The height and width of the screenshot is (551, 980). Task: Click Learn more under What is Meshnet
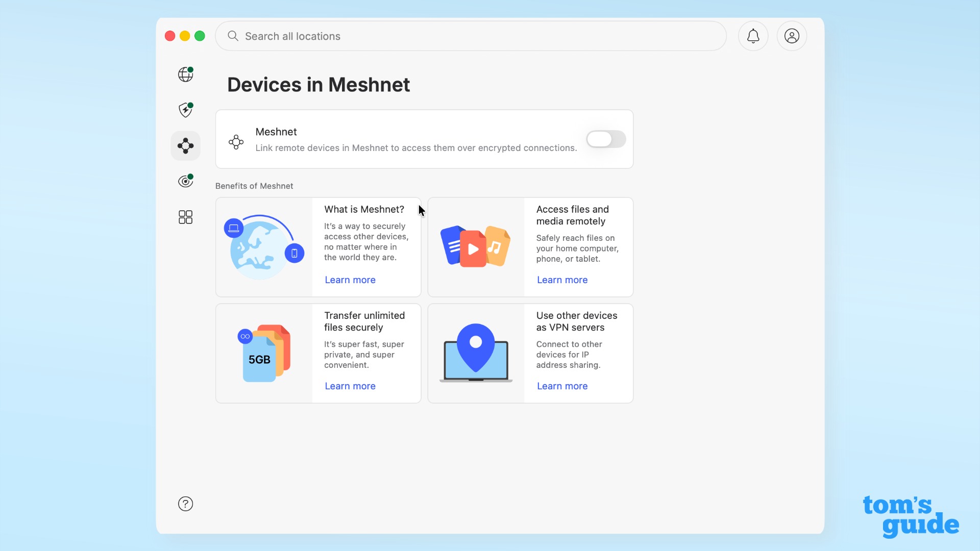pos(350,280)
